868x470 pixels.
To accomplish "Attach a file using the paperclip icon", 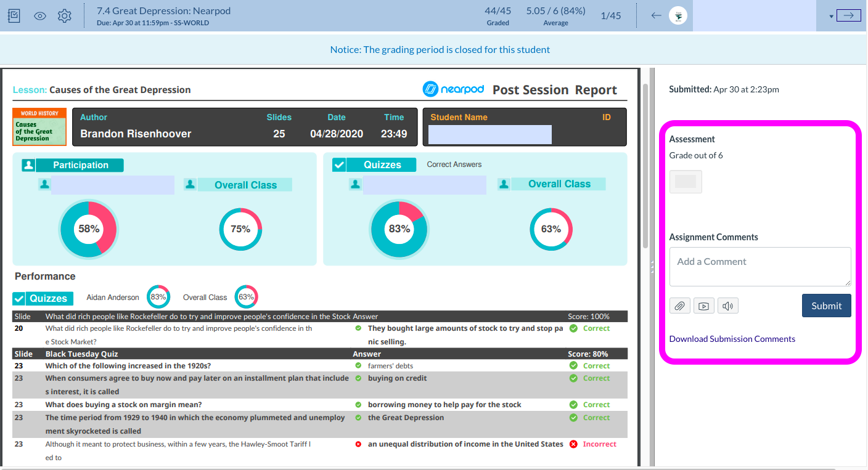I will pyautogui.click(x=679, y=305).
